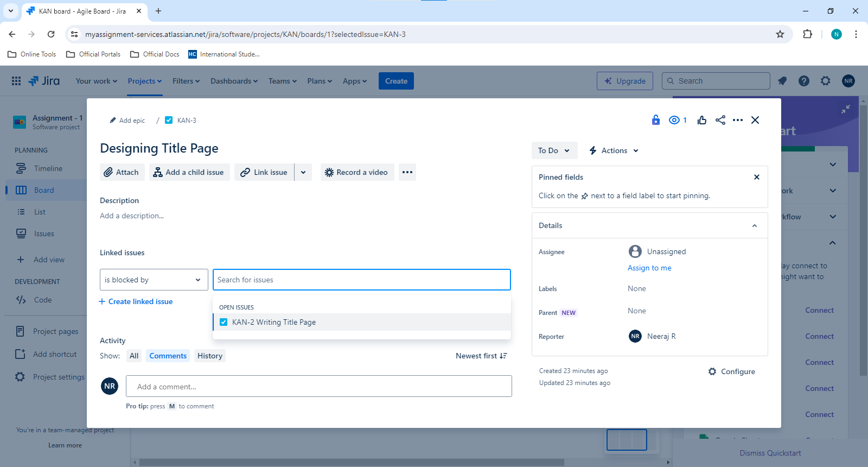Switch to the History activity tab

coord(210,356)
